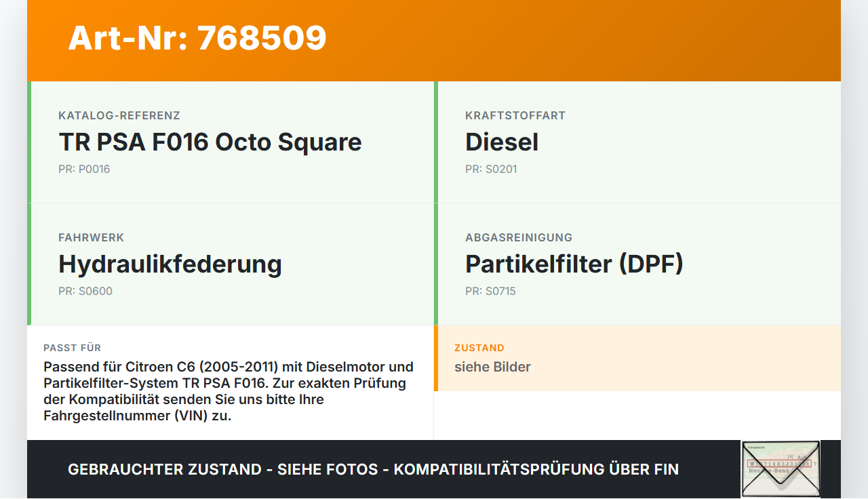Click the orange 'ZUSTAND' label
Screen dimensions: 868x499
pos(479,348)
